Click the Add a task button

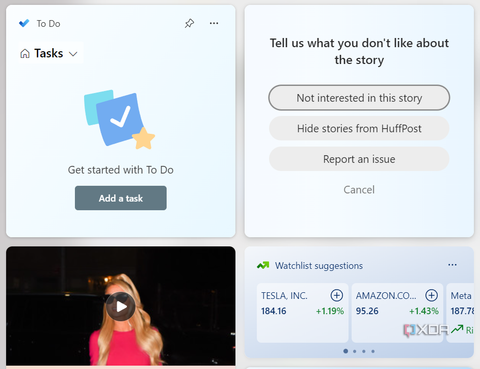121,198
